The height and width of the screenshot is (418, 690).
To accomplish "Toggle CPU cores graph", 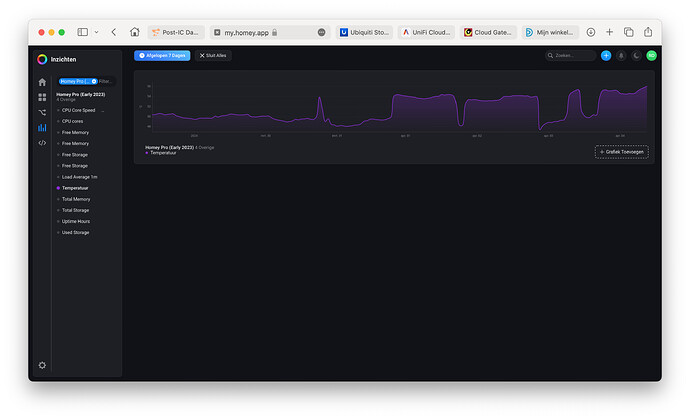I will tap(72, 121).
